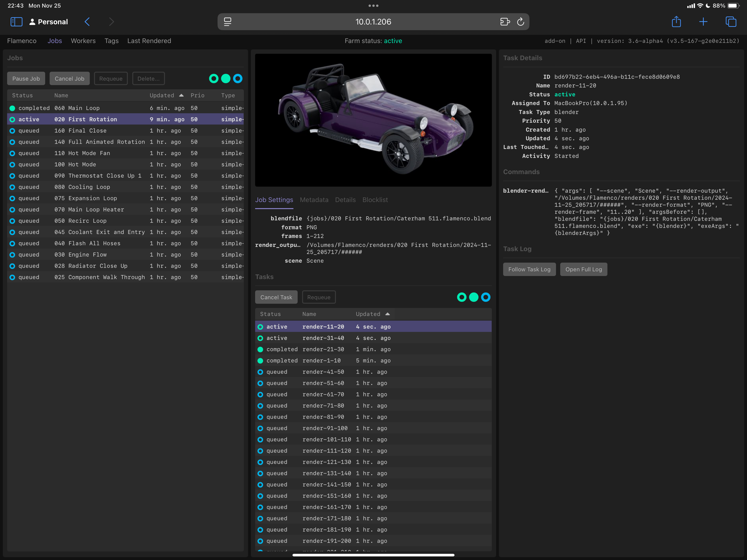This screenshot has height=560, width=747.
Task: Reload the page with the refresh icon
Action: coord(521,22)
